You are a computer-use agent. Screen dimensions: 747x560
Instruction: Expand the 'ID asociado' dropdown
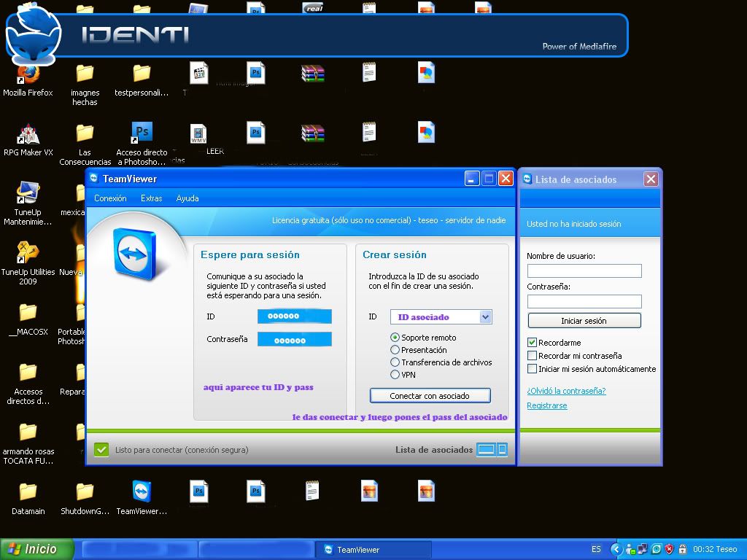[x=485, y=317]
